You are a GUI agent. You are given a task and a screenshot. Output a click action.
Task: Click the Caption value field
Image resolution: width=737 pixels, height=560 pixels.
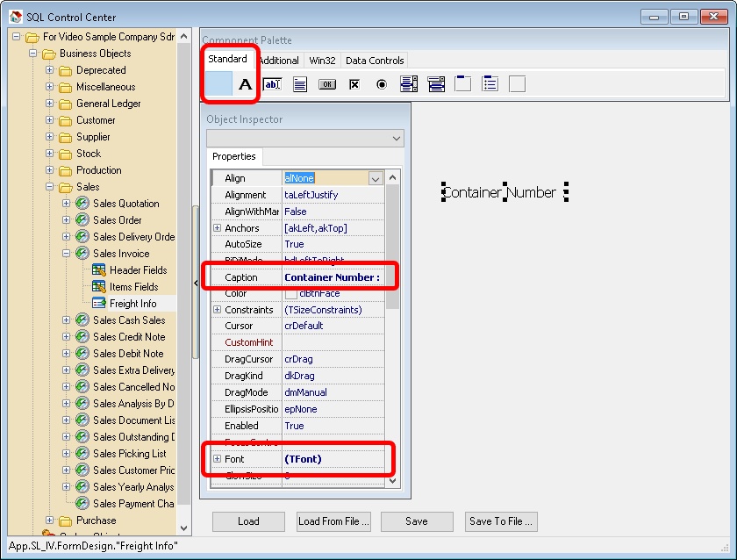(x=333, y=277)
